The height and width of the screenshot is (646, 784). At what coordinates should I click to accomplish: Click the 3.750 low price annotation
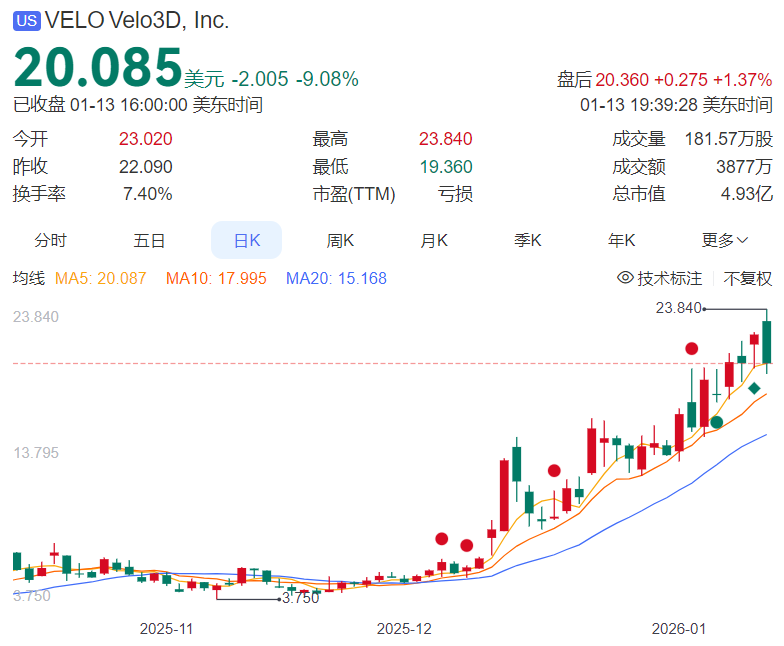pyautogui.click(x=300, y=598)
